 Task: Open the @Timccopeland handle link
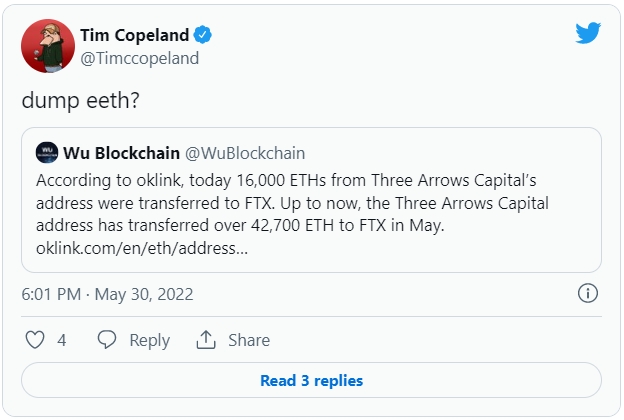(139, 58)
